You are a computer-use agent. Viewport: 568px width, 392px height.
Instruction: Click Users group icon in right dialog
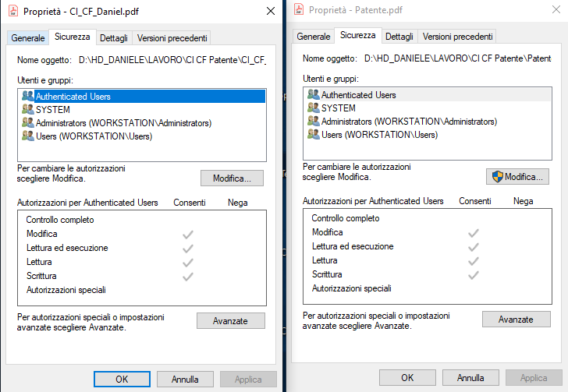314,134
